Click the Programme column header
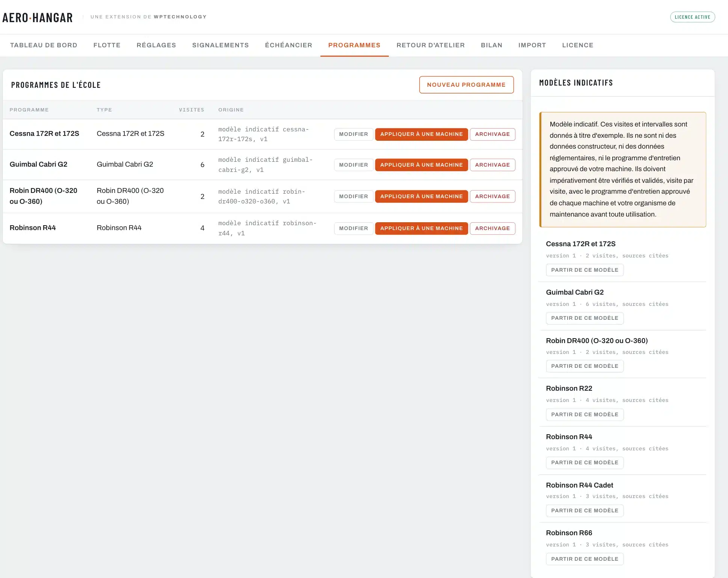Screen dimensions: 728x578 coord(29,110)
